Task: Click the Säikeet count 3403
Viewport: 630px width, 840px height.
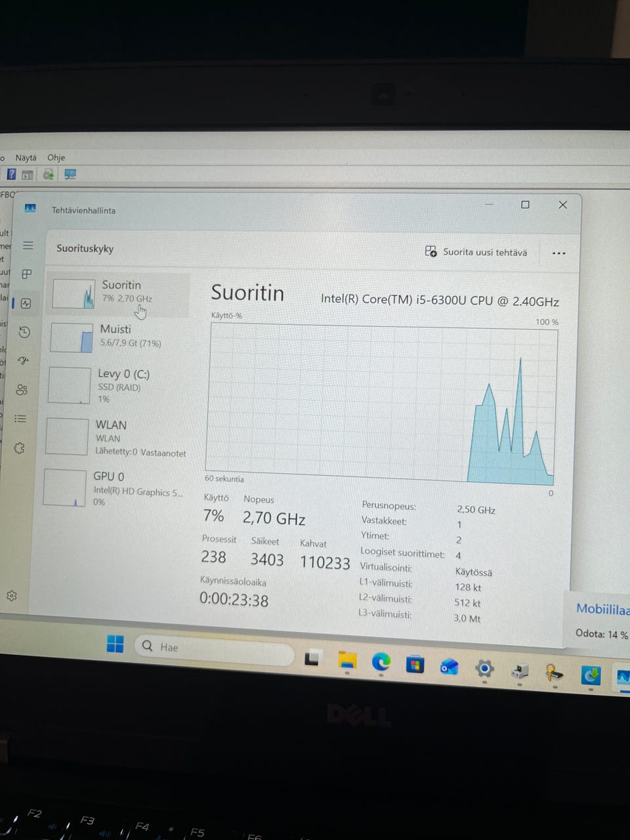Action: coord(266,560)
